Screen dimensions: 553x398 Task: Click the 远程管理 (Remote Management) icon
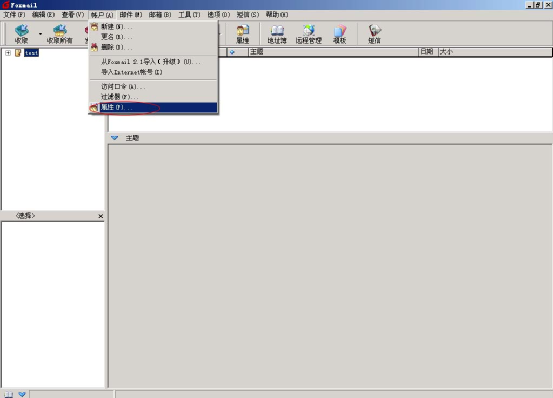309,34
